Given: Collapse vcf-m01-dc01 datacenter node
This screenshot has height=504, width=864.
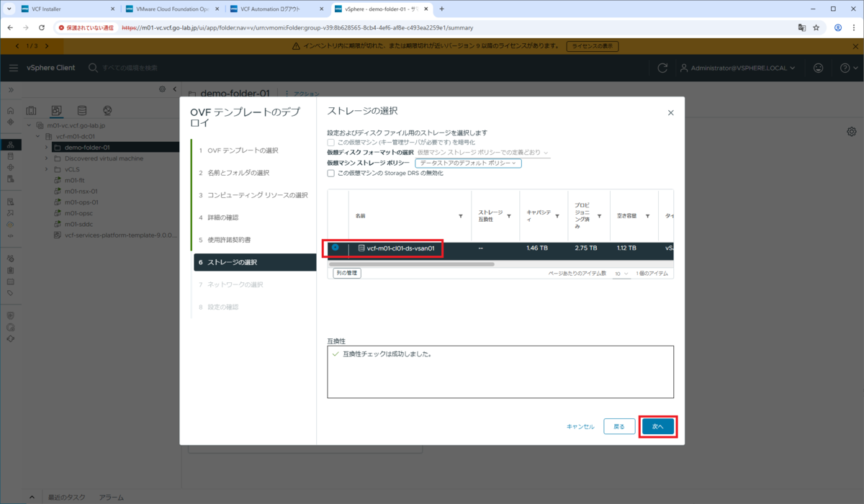Looking at the screenshot, I should pyautogui.click(x=38, y=135).
